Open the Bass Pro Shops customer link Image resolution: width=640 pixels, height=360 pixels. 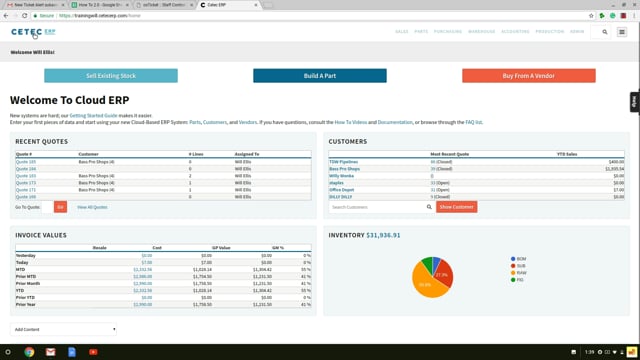point(344,169)
